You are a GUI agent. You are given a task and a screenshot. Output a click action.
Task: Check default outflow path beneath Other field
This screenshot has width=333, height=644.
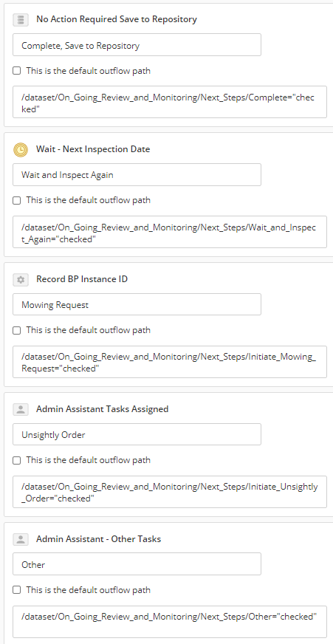point(16,590)
